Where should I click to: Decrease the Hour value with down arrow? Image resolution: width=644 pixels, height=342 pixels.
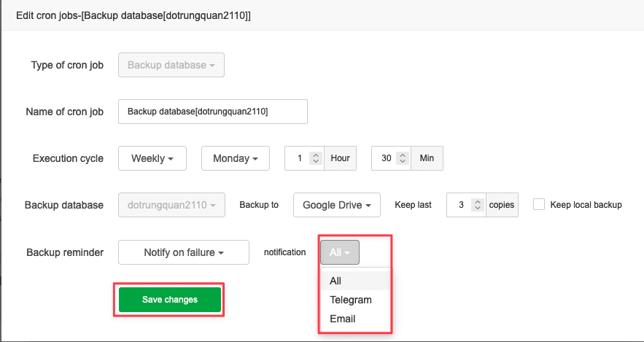[315, 162]
